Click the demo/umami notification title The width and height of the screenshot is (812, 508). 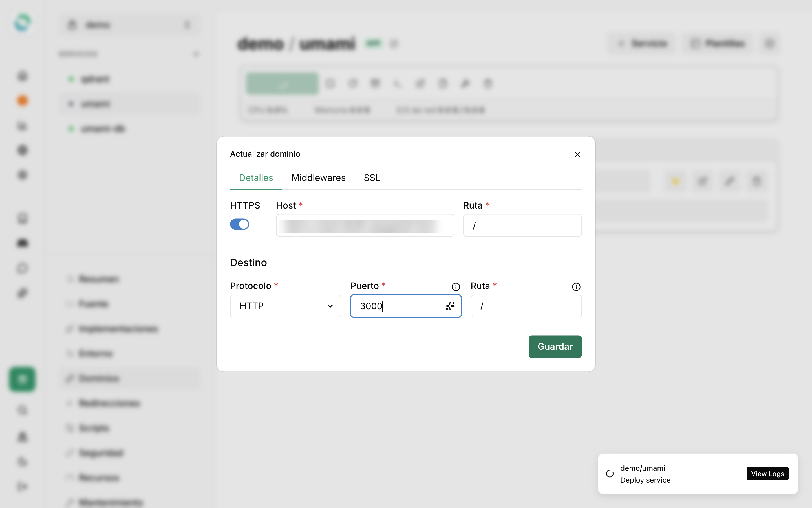point(643,468)
